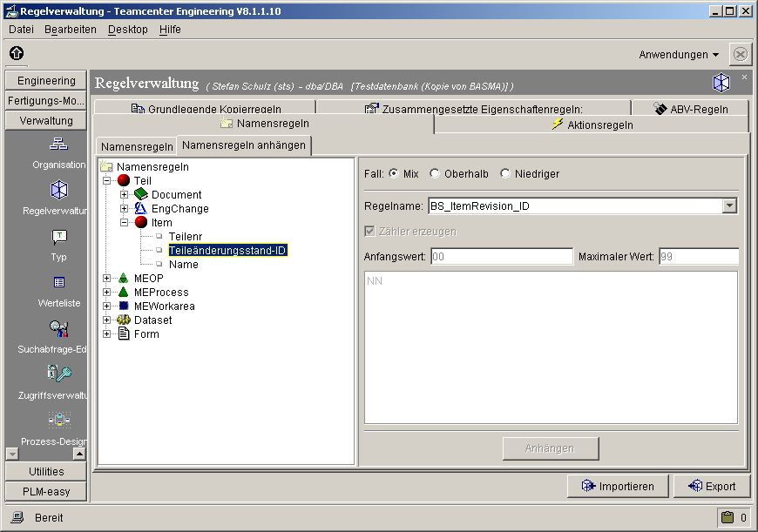Select the Name tree item under Item

pyautogui.click(x=184, y=265)
